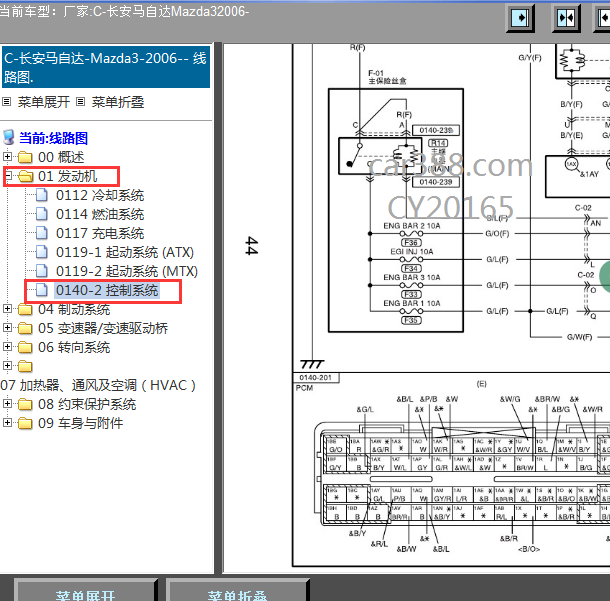Expand the 08 约束保护系统 folder node

[x=7, y=403]
